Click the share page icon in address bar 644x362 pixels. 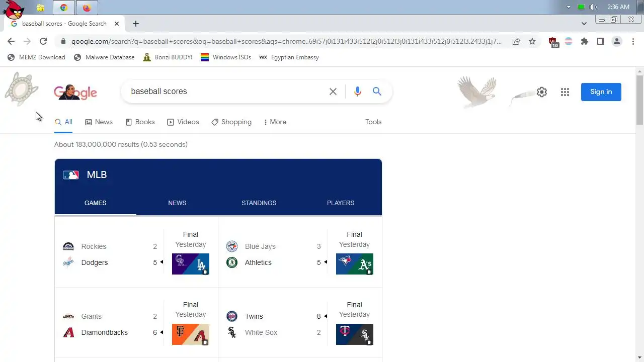click(x=516, y=42)
